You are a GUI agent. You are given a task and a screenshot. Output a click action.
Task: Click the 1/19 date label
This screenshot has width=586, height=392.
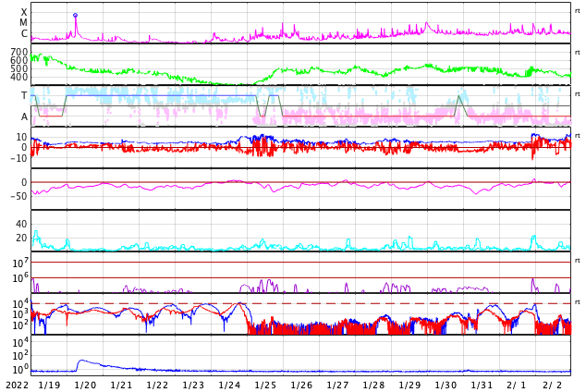49,385
